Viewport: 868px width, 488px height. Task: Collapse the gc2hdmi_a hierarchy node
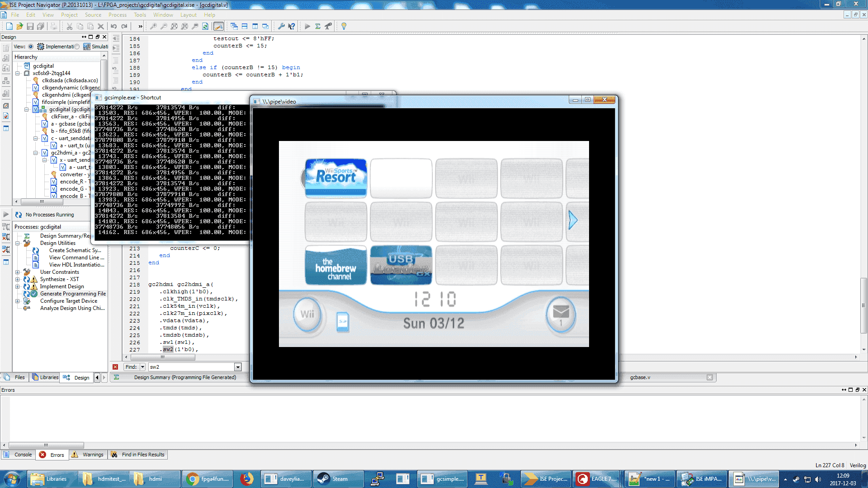(36, 153)
